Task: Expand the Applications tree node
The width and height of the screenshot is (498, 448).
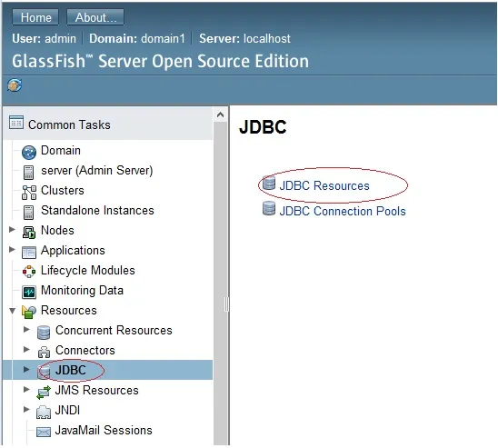Action: click(x=12, y=249)
